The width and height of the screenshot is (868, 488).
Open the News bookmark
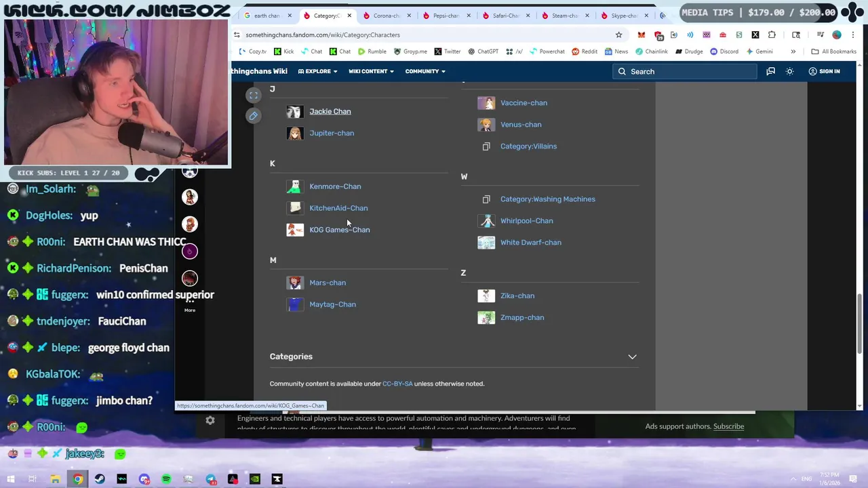tap(616, 52)
